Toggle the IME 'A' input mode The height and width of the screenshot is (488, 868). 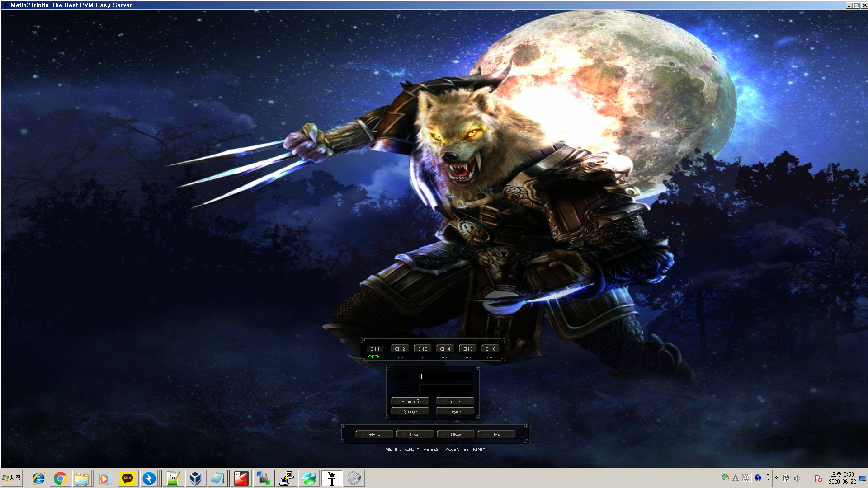click(x=736, y=478)
